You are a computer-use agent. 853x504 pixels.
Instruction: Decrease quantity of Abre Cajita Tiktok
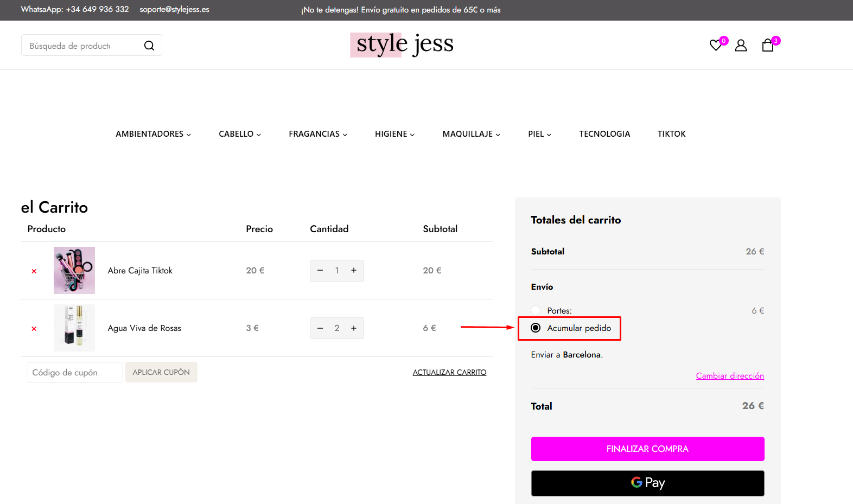click(320, 270)
